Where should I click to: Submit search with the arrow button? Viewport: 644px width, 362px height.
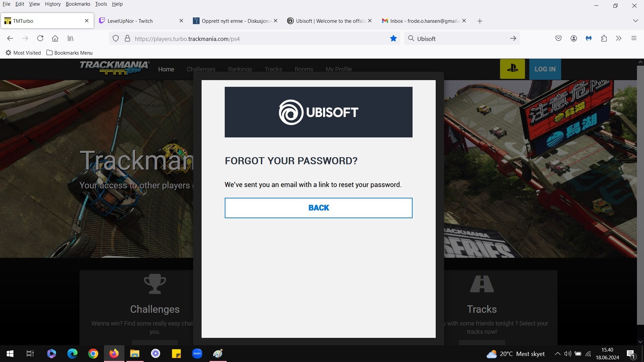tap(513, 39)
